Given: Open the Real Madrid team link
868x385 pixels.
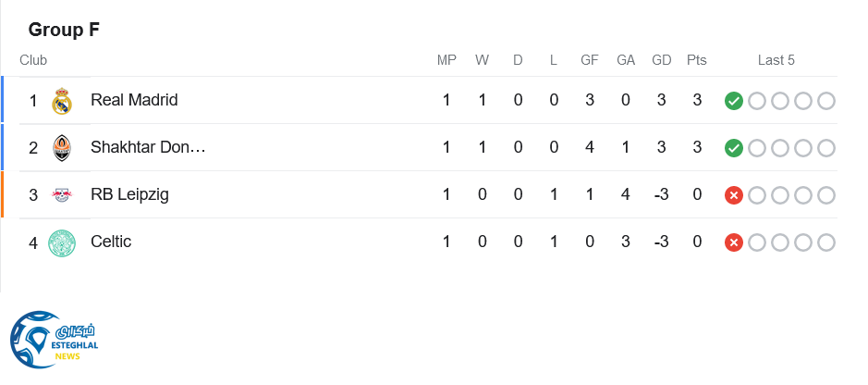Looking at the screenshot, I should point(134,100).
